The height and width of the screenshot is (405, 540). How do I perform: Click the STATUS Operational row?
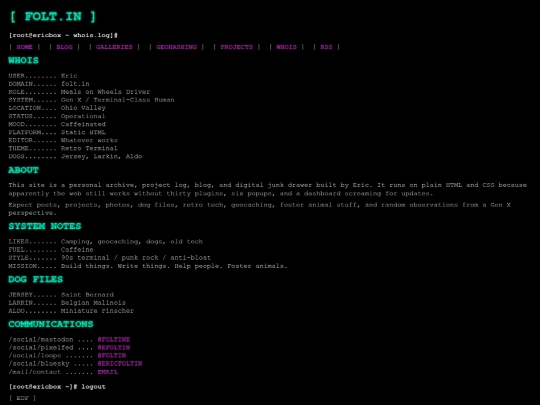[x=57, y=116]
